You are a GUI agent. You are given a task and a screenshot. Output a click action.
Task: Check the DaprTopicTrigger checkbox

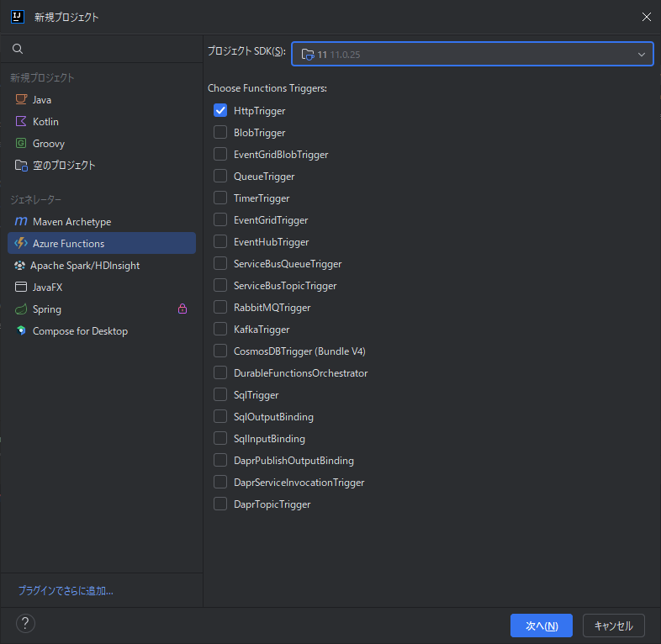tap(220, 504)
